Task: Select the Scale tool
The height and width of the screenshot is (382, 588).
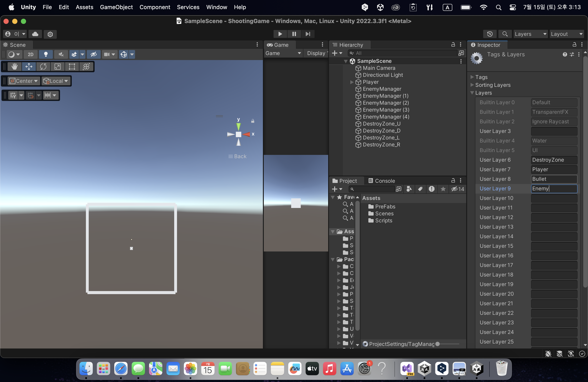Action: [58, 67]
